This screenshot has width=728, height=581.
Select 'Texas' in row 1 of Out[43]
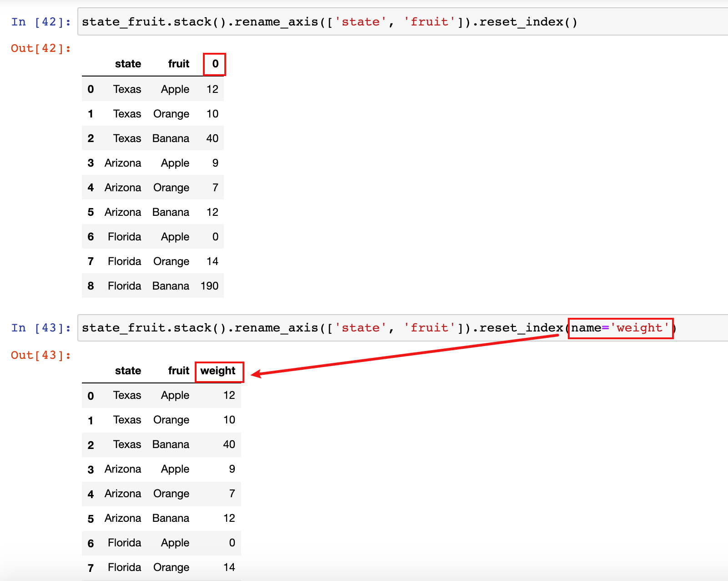coord(127,420)
